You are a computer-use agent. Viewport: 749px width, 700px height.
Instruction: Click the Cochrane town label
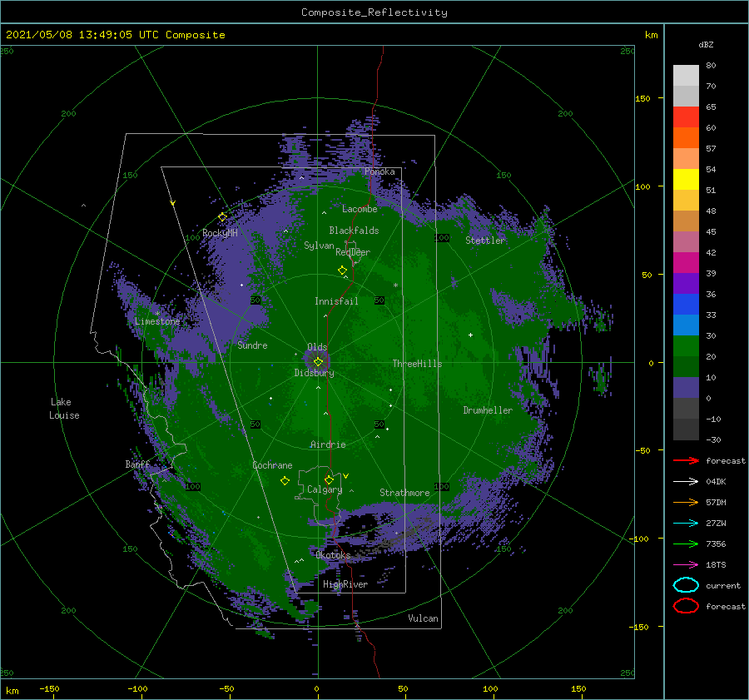click(272, 465)
